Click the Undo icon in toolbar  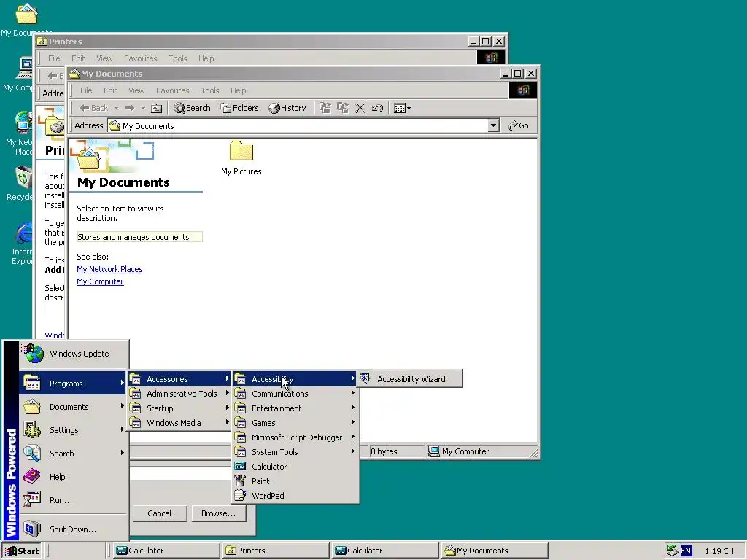coord(377,108)
